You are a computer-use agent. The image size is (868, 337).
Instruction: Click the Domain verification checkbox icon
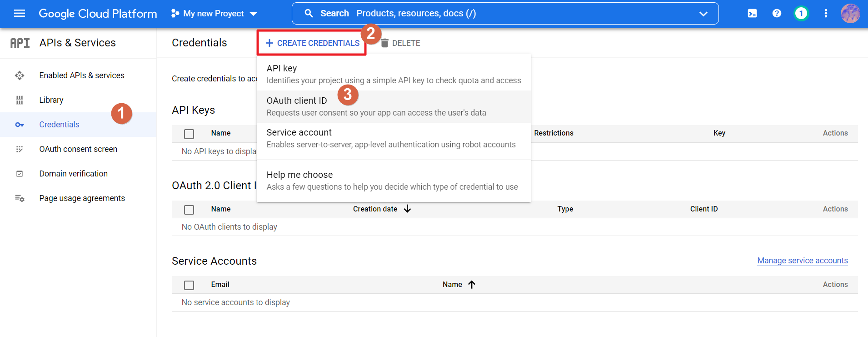point(20,174)
